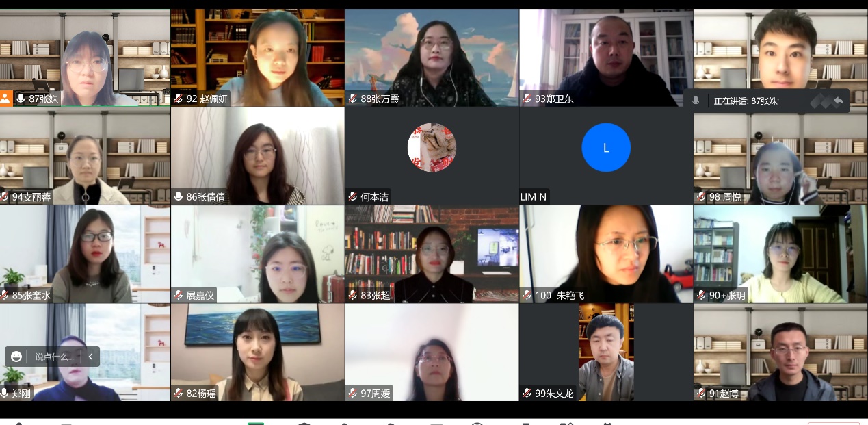868x425 pixels.
Task: Click the microphone icon in speaking indicator
Action: (x=696, y=101)
